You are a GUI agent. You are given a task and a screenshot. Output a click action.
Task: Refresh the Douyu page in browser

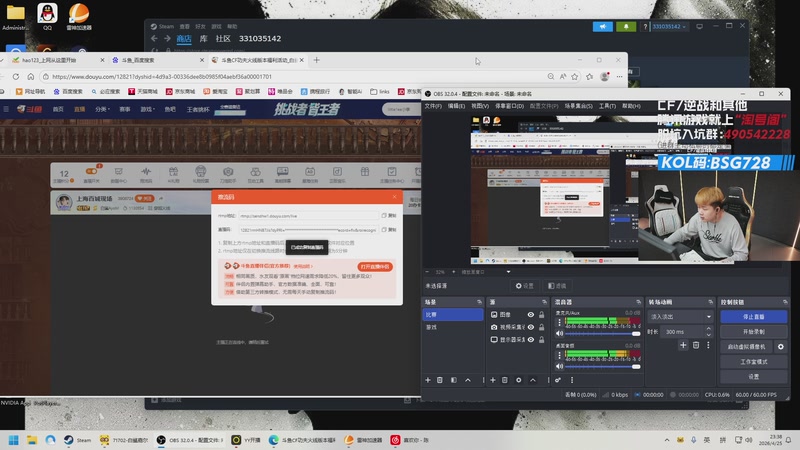tap(16, 77)
